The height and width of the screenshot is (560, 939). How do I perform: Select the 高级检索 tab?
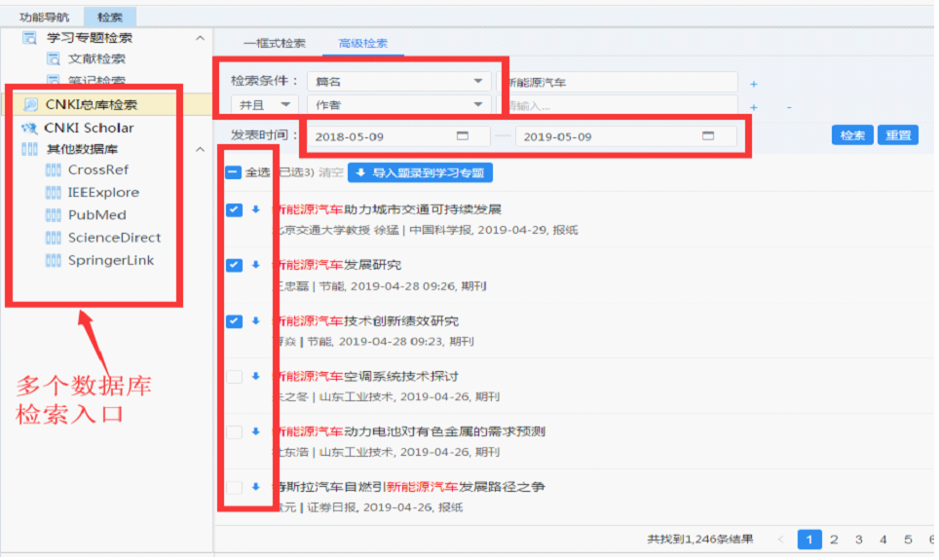tap(363, 43)
